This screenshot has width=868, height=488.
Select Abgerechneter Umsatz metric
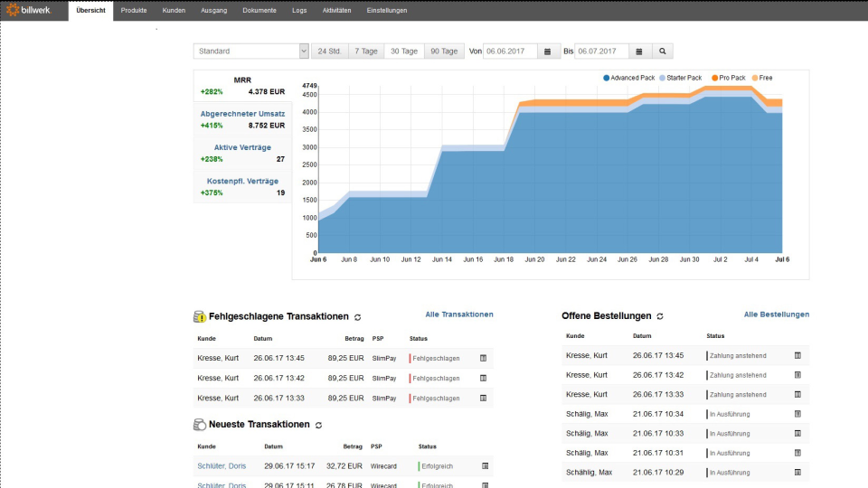(x=242, y=119)
